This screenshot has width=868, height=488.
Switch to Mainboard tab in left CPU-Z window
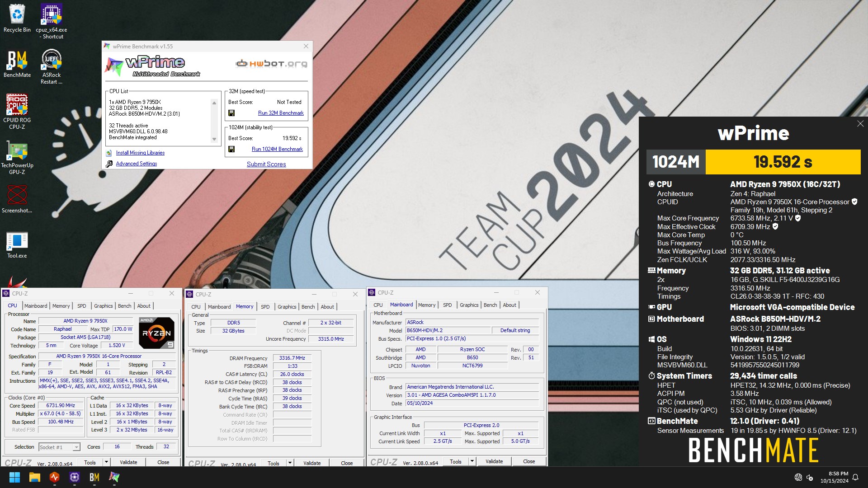(36, 306)
